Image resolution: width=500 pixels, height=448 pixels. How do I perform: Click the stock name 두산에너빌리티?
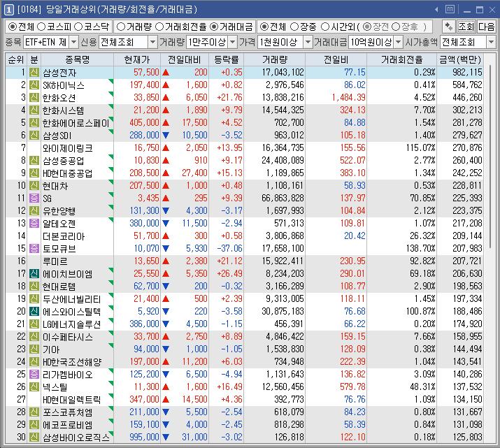click(72, 299)
